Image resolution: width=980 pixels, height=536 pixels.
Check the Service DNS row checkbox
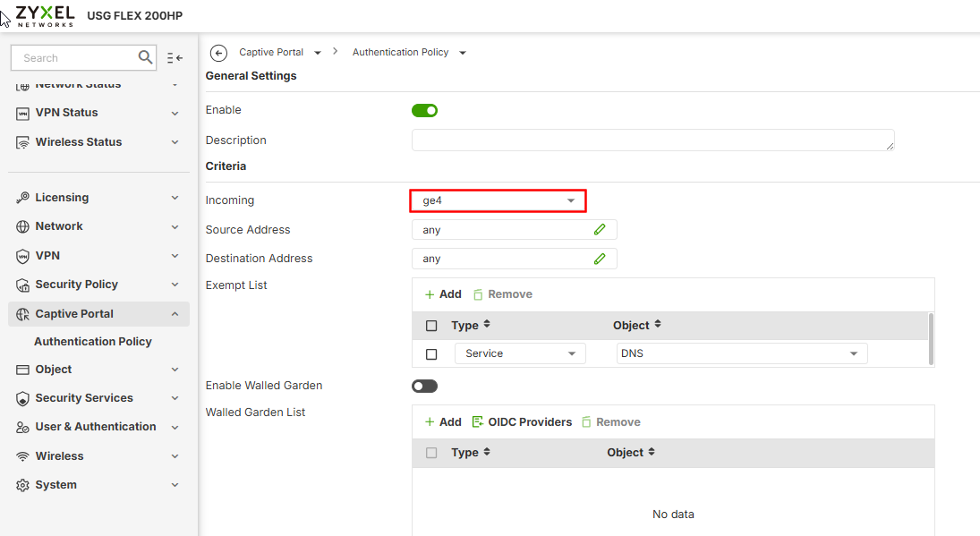(x=431, y=354)
